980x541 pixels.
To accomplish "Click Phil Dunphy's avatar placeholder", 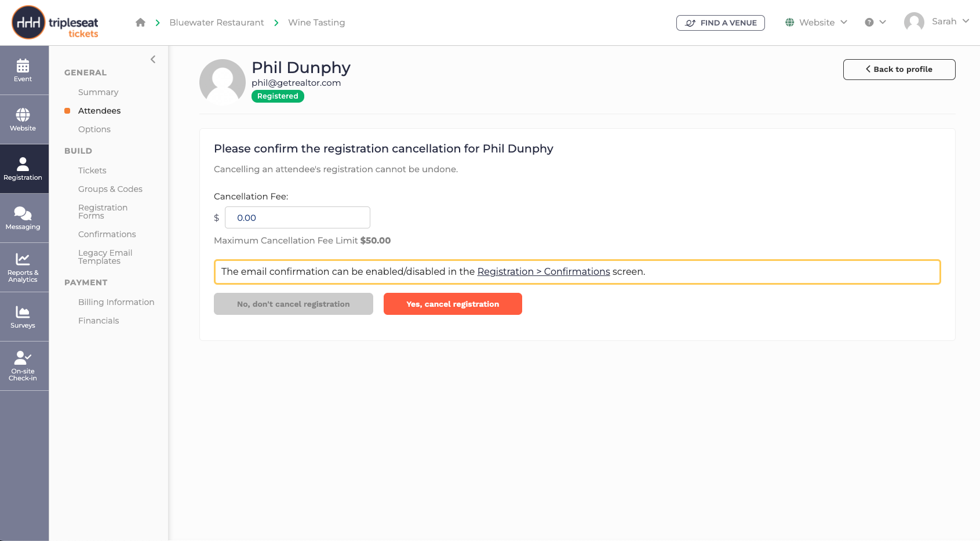I will click(x=223, y=81).
